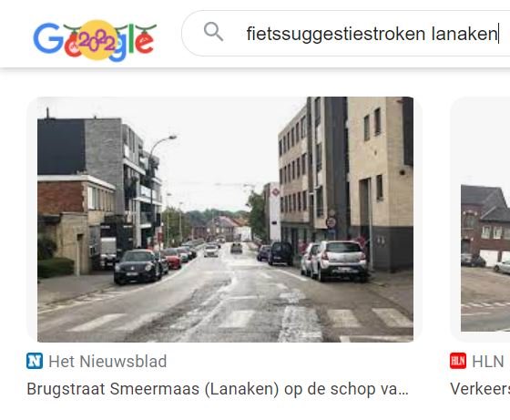Click the Google 2022 holiday doodle logo
This screenshot has width=510, height=420.
click(95, 41)
